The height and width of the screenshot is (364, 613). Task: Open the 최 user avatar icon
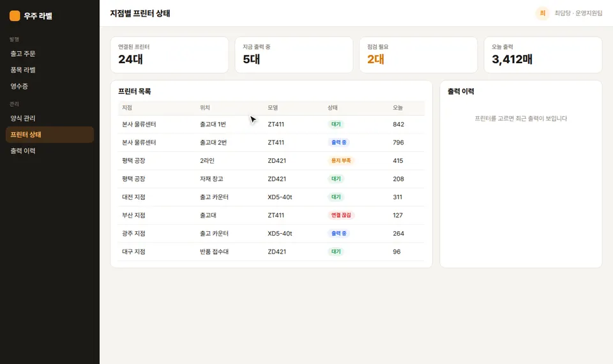[x=542, y=13]
